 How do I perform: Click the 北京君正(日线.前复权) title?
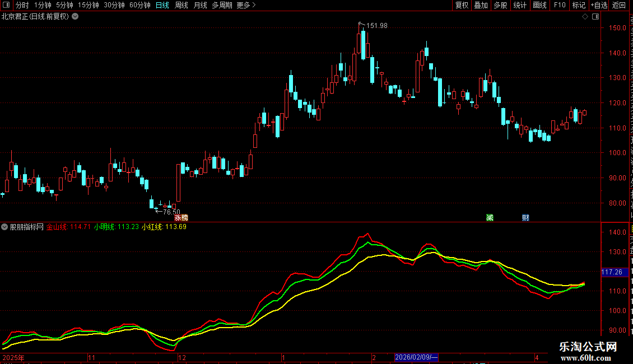coord(35,17)
